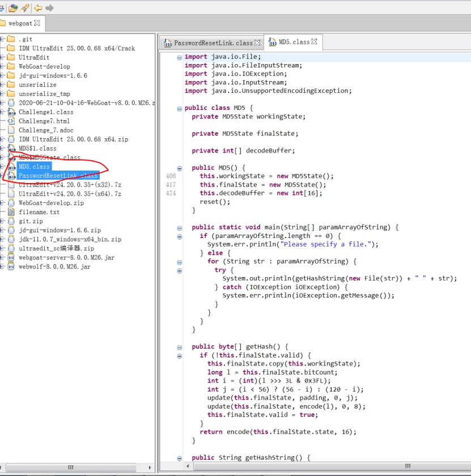Go forward with the gray right arrow
Viewport: 471px width, 476px height.
[49, 8]
